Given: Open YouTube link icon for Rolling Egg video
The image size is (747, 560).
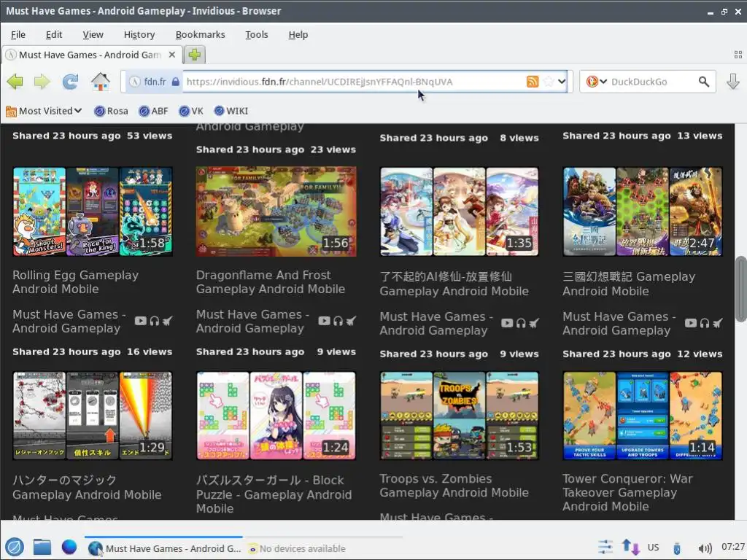Looking at the screenshot, I should point(141,321).
